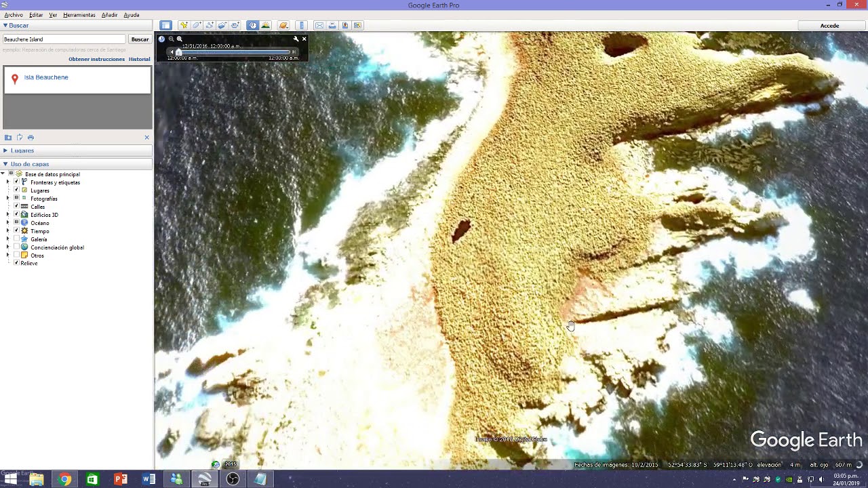Collapse Base de datos principal tree
The image size is (868, 488).
pos(3,174)
